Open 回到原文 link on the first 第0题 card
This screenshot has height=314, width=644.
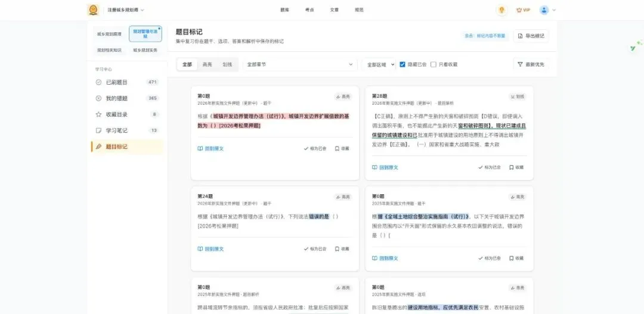pos(210,148)
